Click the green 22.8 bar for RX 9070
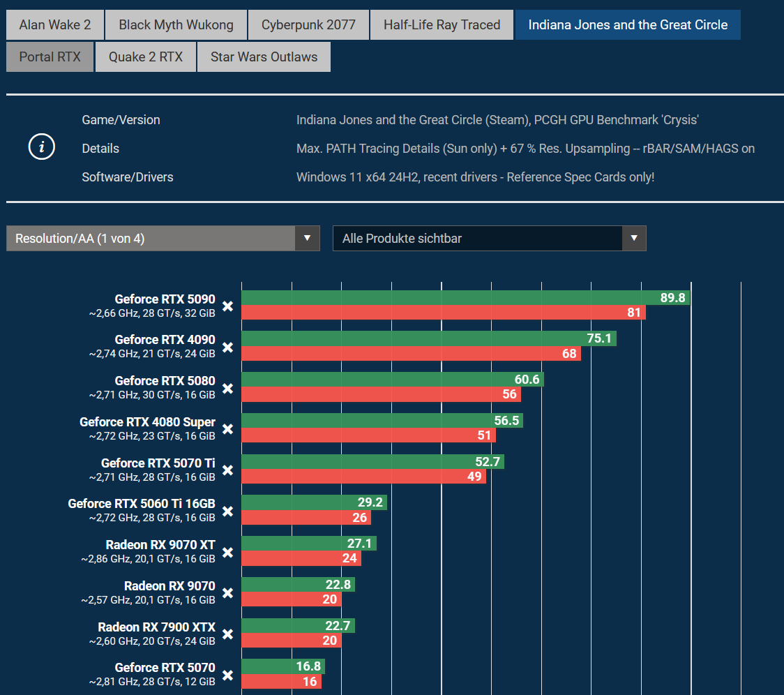 click(x=298, y=585)
